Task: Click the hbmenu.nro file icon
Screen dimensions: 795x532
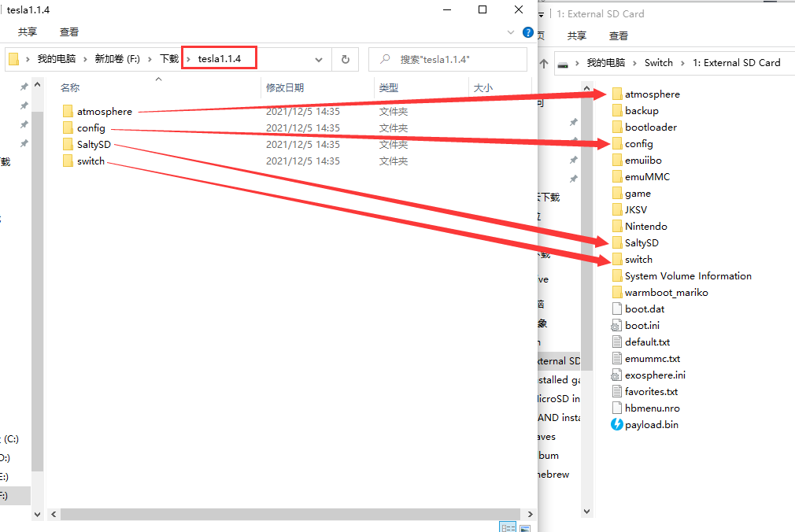Action: point(617,408)
